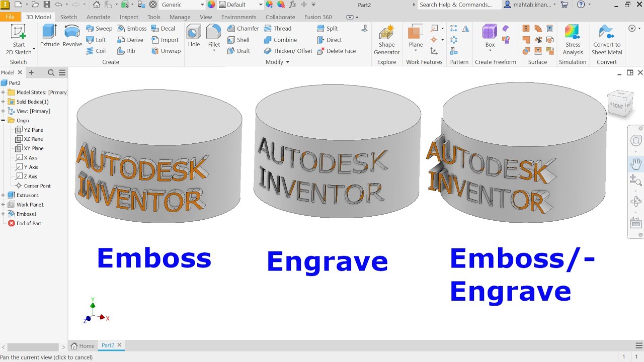Open Shape Generator
The width and height of the screenshot is (644, 362).
(x=387, y=40)
